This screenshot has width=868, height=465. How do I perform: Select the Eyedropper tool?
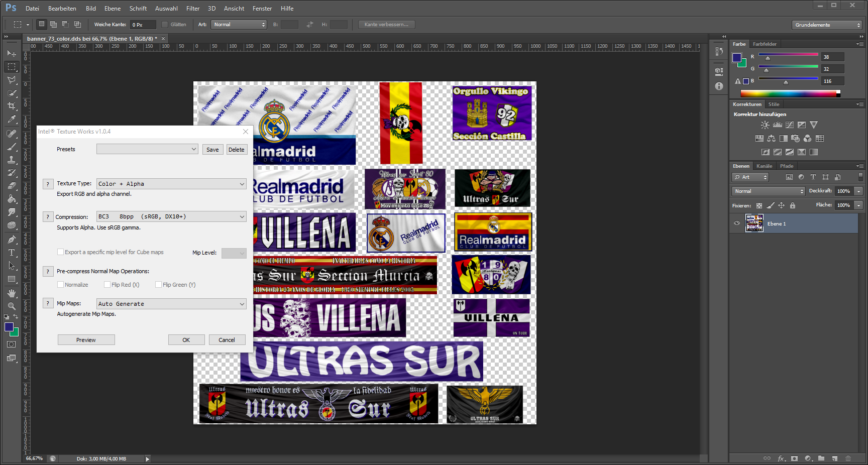tap(12, 119)
